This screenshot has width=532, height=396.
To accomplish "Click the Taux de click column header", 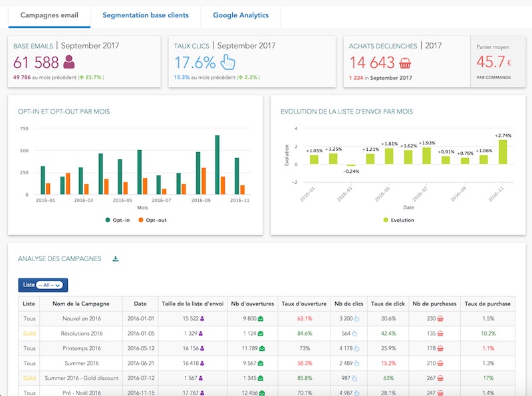I will click(388, 304).
